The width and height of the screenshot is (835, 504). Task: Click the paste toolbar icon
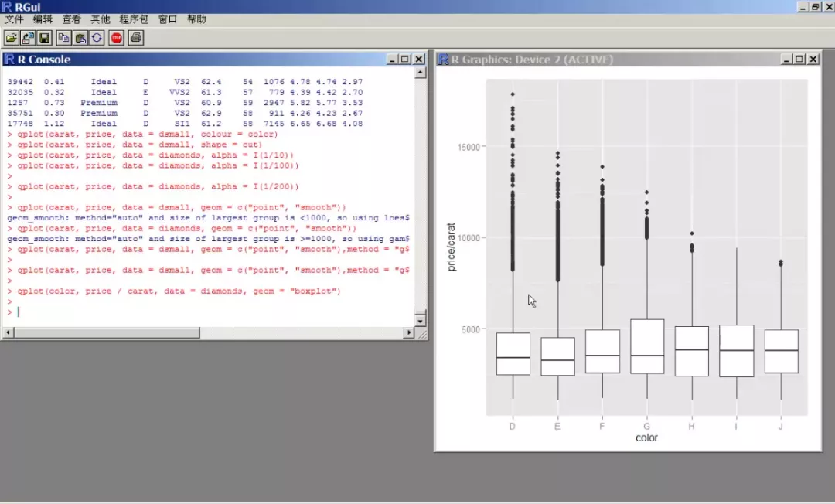[80, 37]
